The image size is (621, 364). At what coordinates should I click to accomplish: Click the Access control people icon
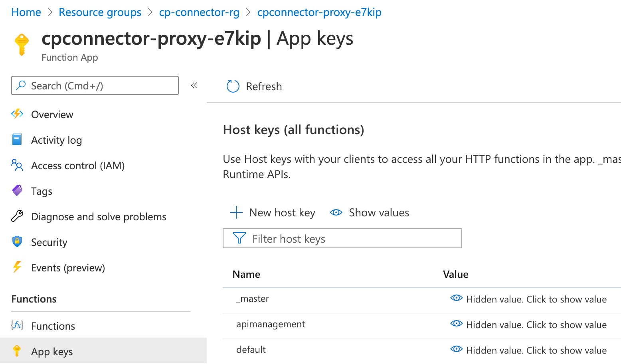pyautogui.click(x=17, y=165)
